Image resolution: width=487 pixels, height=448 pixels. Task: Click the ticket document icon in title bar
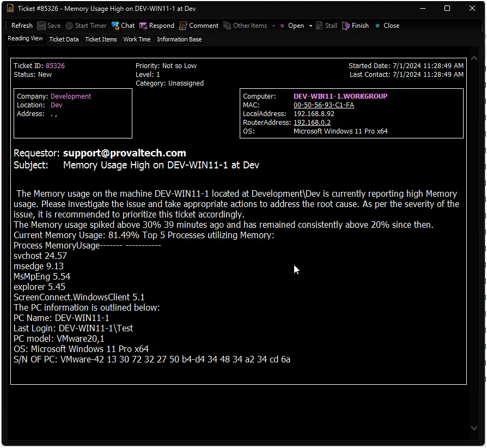10,8
